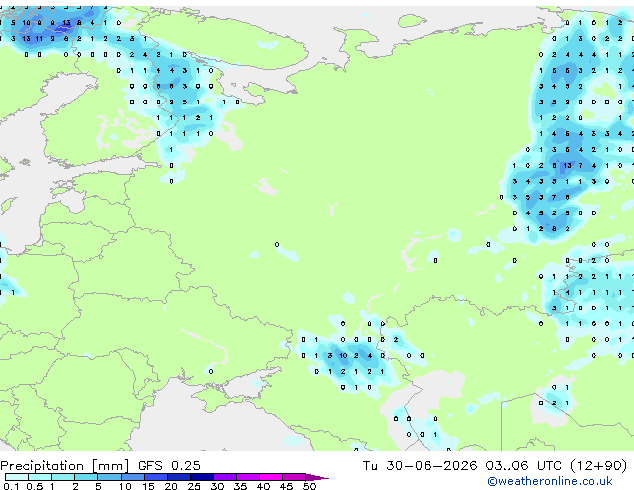634x490 pixels.
Task: Click the '03..06 UTC' time label
Action: pyautogui.click(x=524, y=466)
